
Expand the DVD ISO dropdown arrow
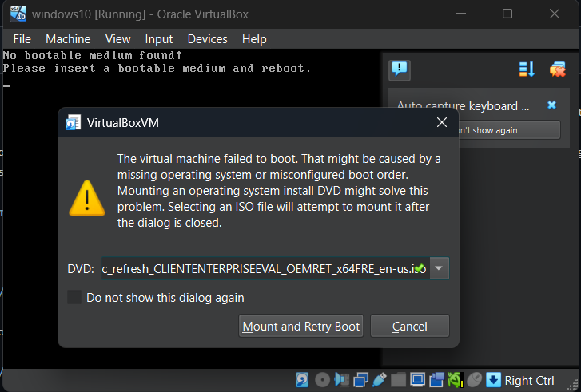[439, 268]
